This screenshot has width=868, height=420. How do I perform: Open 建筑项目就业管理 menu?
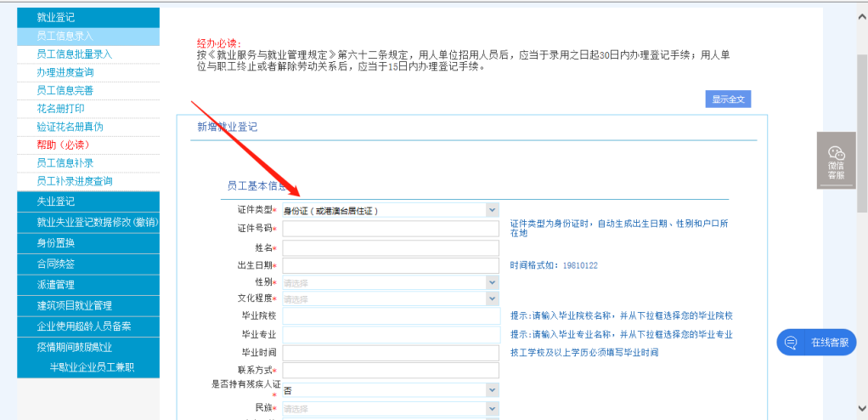[x=88, y=306]
